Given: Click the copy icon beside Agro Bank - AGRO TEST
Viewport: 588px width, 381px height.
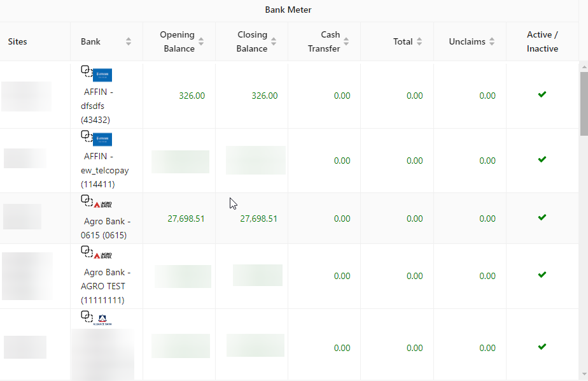Looking at the screenshot, I should pos(83,250).
